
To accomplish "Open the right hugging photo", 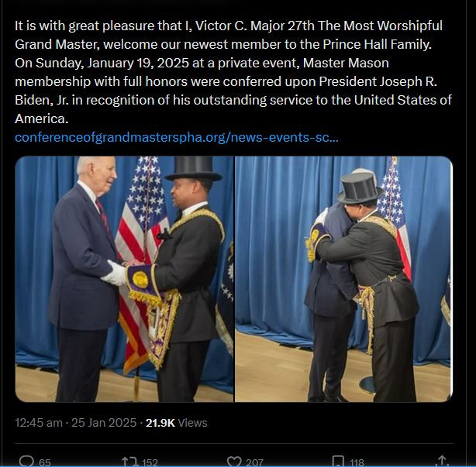I will pyautogui.click(x=344, y=279).
